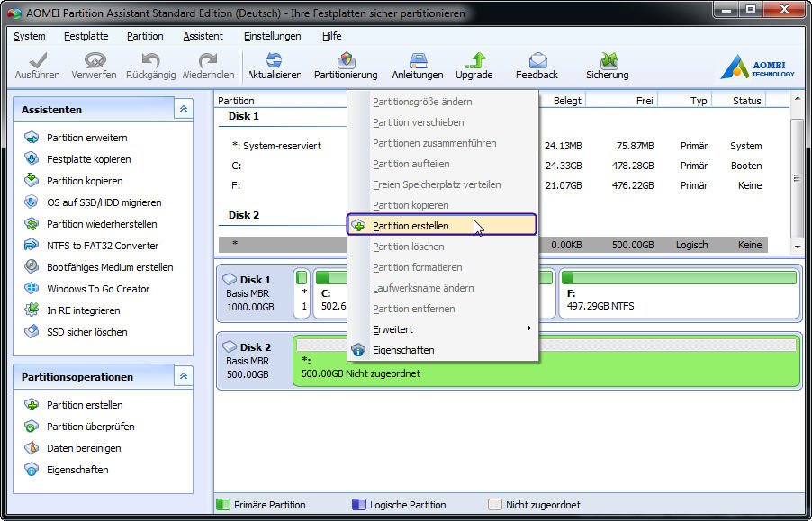This screenshot has width=812, height=521.
Task: Select the F: partition row in the list
Action: point(493,185)
